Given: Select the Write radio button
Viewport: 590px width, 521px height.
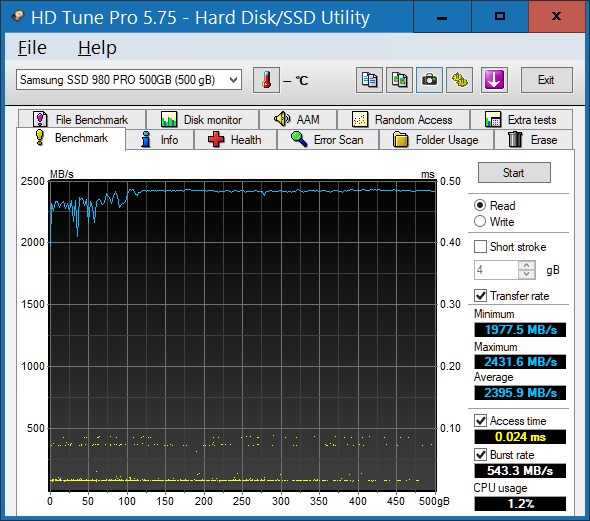Looking at the screenshot, I should (480, 221).
